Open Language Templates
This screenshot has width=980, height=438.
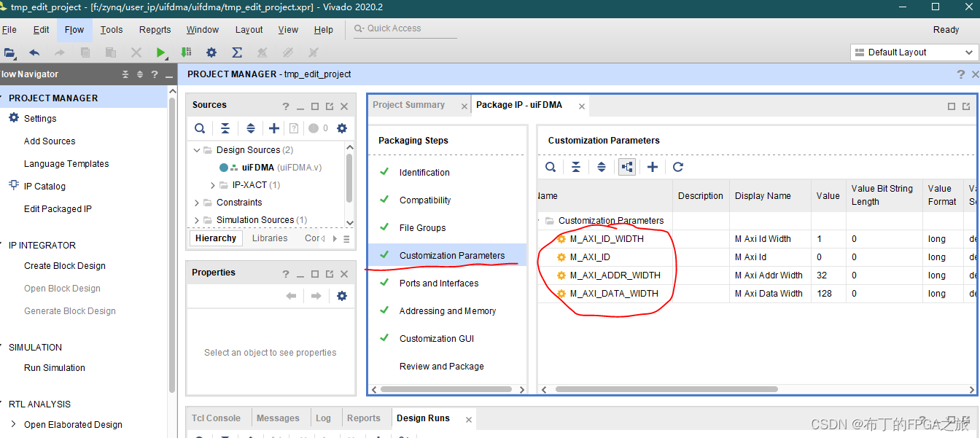(x=66, y=164)
